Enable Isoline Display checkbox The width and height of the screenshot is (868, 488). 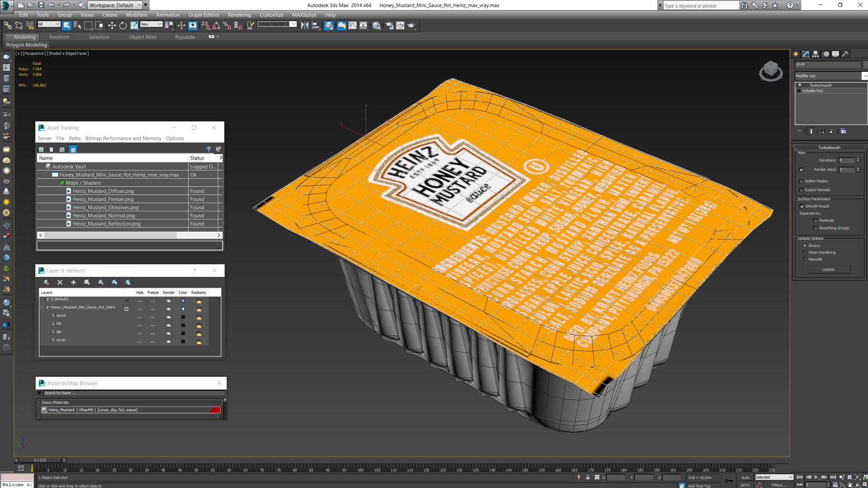coord(801,181)
